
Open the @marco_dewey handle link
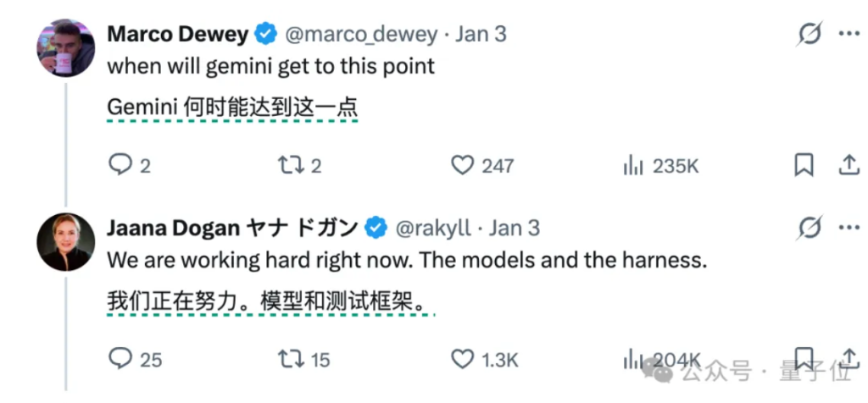[360, 35]
